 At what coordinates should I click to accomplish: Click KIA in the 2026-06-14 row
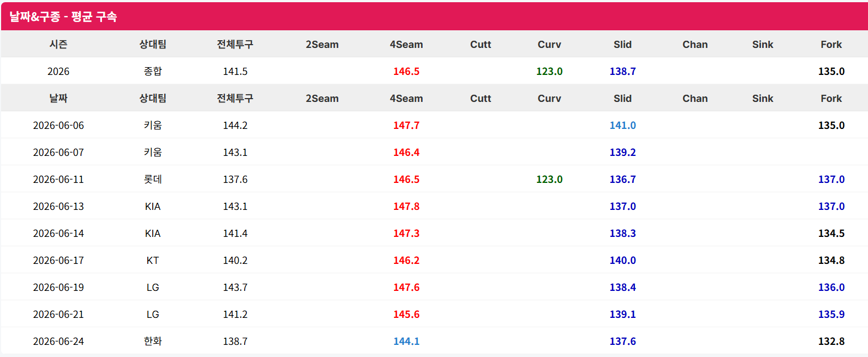pyautogui.click(x=153, y=234)
